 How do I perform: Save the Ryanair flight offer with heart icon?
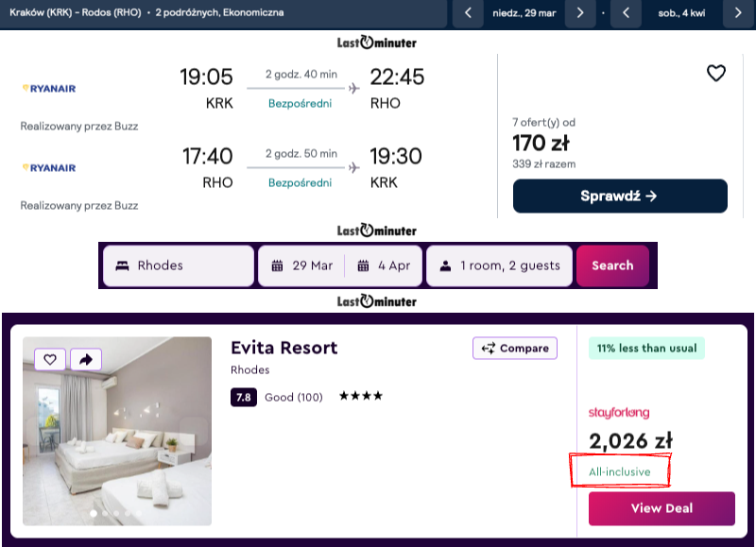[716, 73]
